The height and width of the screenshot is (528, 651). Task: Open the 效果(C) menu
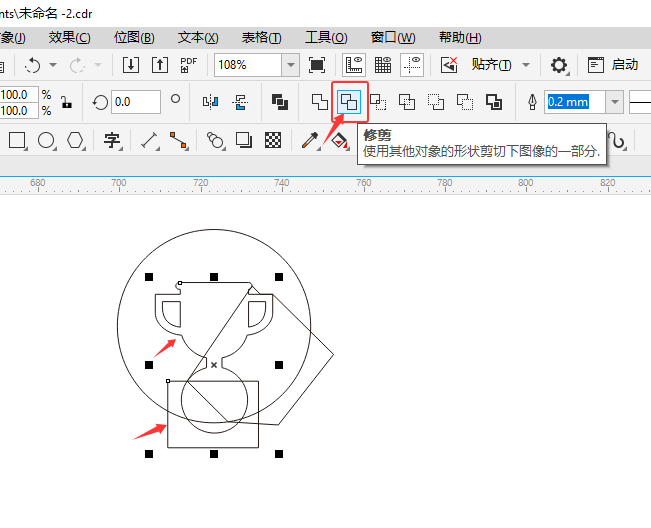coord(69,38)
